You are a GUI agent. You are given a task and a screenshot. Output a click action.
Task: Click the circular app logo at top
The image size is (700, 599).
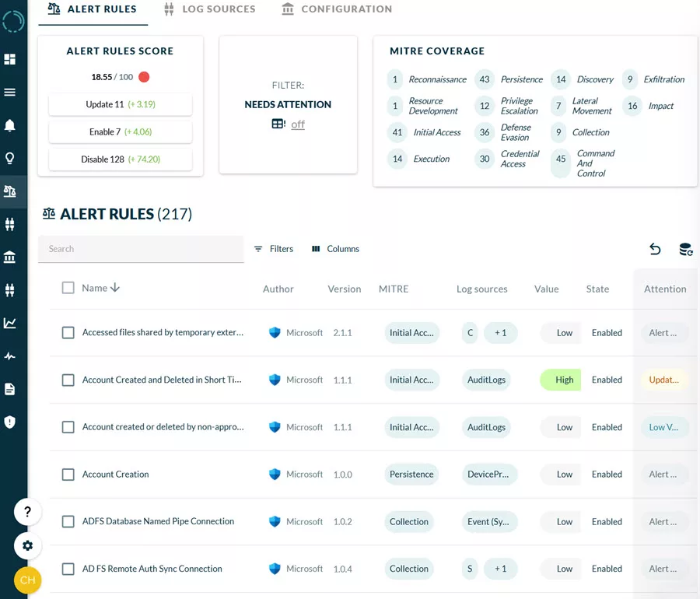pyautogui.click(x=13, y=21)
